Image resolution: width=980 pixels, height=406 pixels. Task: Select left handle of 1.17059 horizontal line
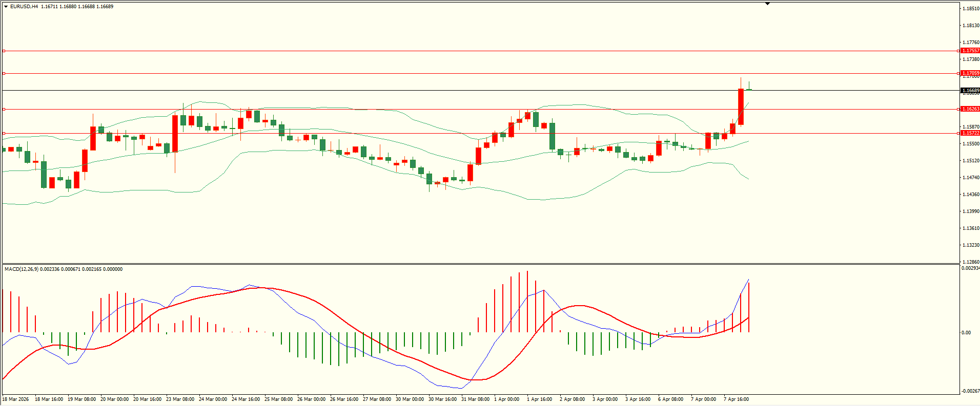click(4, 73)
